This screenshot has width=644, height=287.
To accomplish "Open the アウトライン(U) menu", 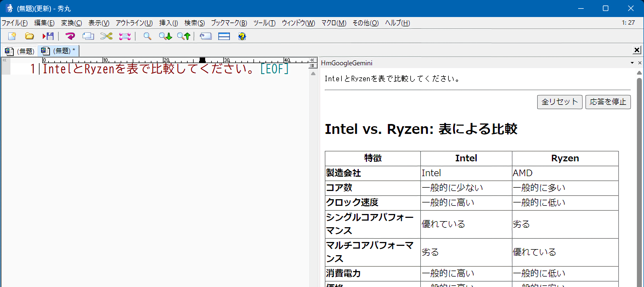I will coord(134,23).
